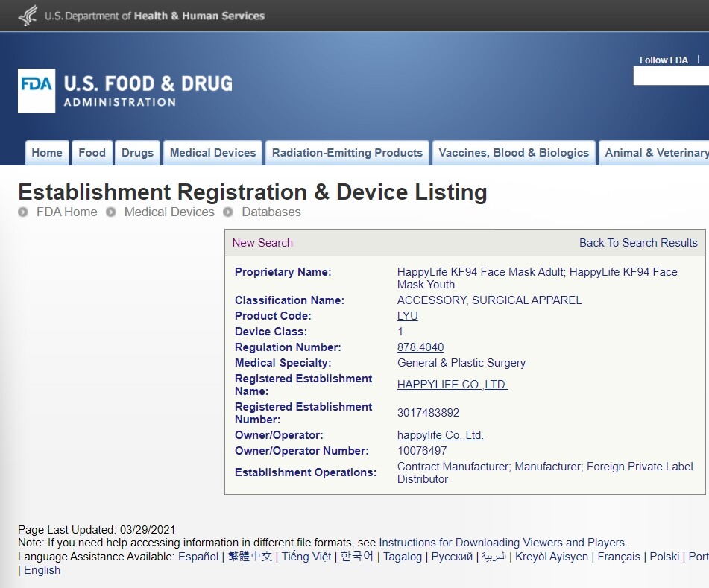Image resolution: width=709 pixels, height=588 pixels.
Task: Open HAPPYLIFE CO.,LTD. establishment link
Action: pos(453,385)
